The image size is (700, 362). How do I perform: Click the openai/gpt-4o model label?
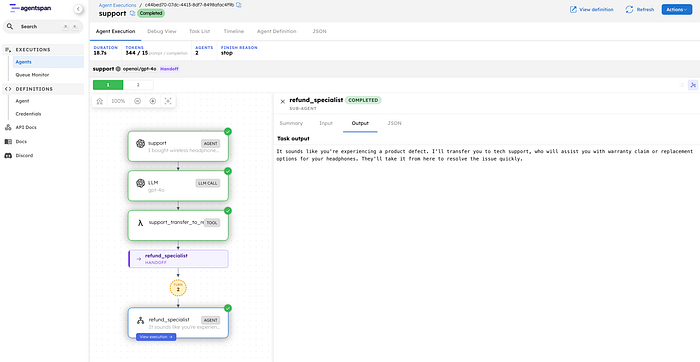click(x=140, y=69)
